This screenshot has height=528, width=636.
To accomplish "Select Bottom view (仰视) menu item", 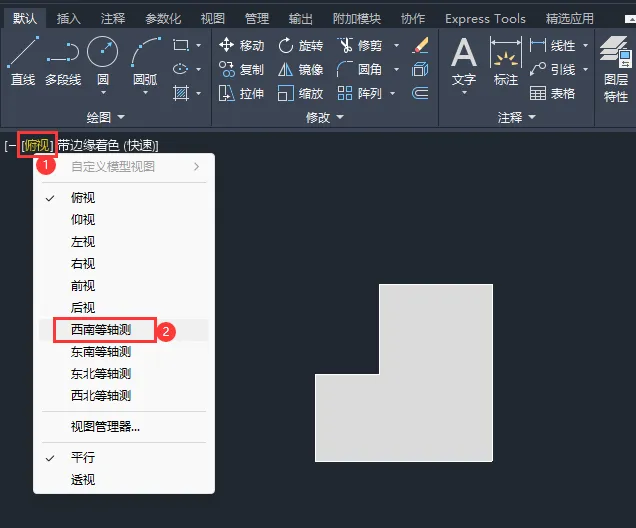I will click(124, 220).
